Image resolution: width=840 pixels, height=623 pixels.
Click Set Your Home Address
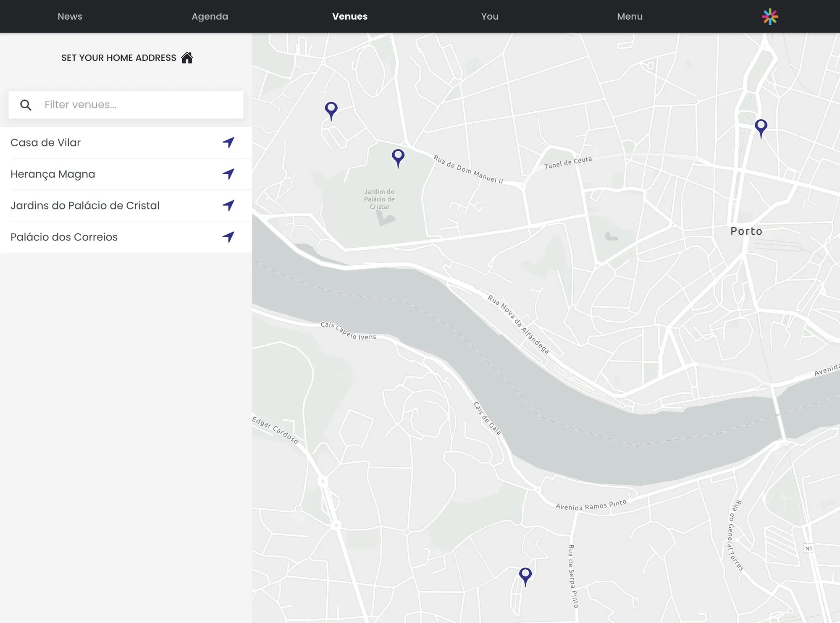point(119,58)
